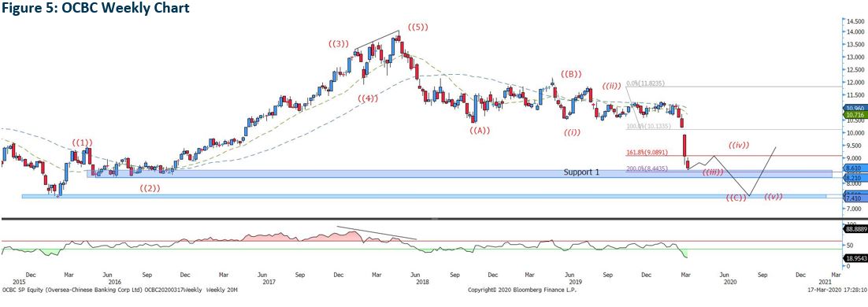Click the 7.000 price axis value

coord(854,209)
